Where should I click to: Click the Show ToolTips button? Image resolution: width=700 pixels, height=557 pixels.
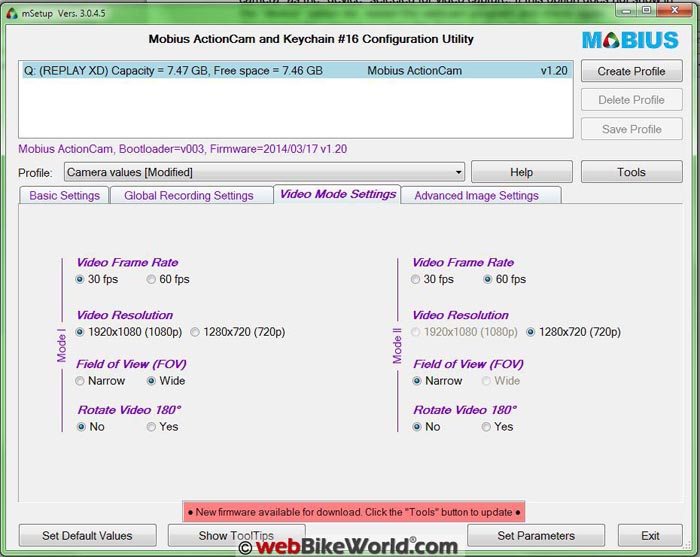tap(236, 535)
